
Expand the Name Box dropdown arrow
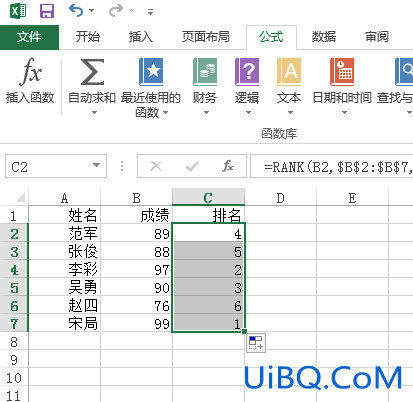pos(97,166)
